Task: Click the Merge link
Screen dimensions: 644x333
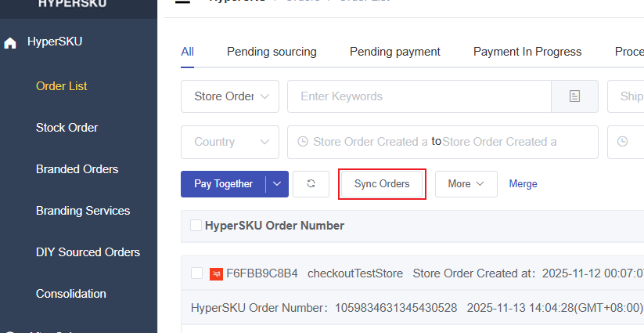Action: pos(523,184)
